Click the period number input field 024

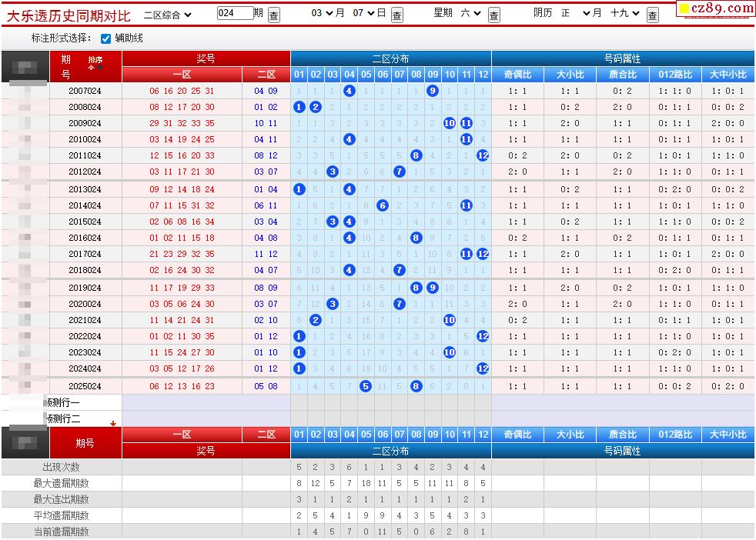pos(235,13)
